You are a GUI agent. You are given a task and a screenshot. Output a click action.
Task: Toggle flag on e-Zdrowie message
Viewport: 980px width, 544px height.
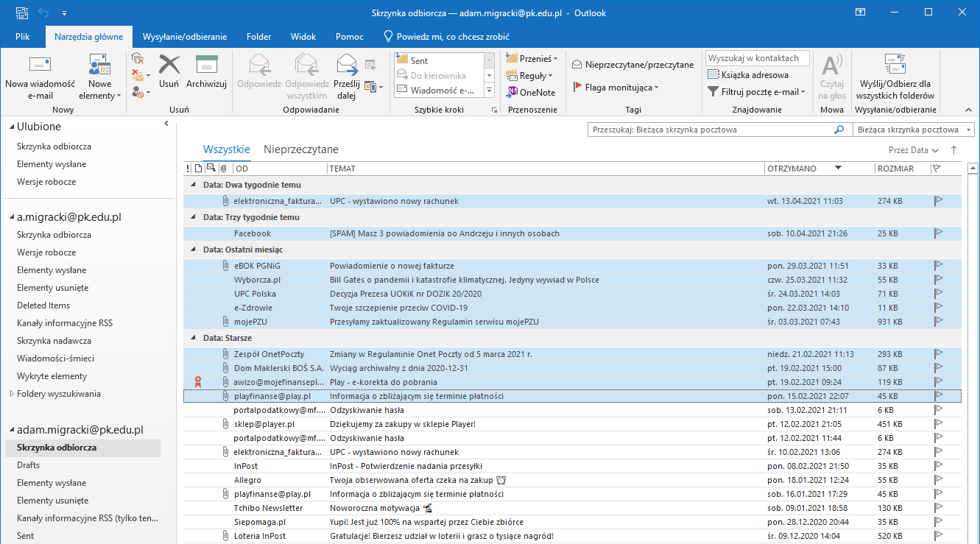coord(939,308)
